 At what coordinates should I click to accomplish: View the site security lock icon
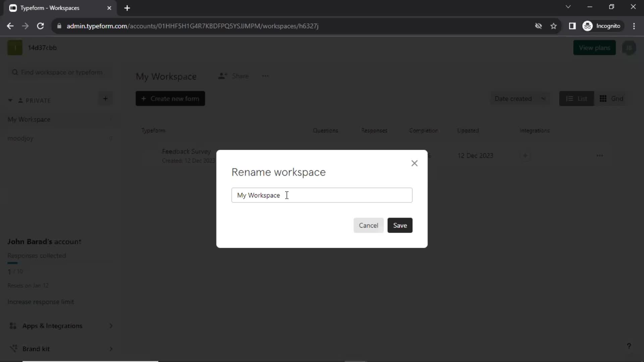coord(59,26)
